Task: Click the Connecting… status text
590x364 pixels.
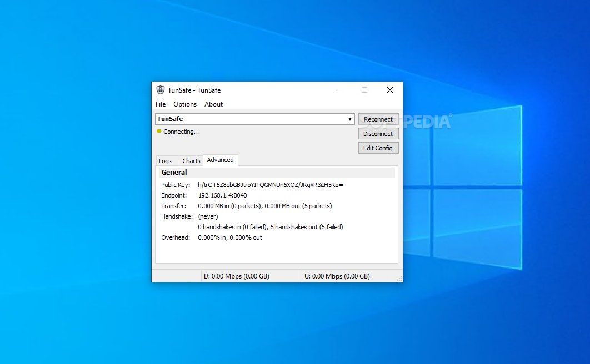Action: pos(181,132)
